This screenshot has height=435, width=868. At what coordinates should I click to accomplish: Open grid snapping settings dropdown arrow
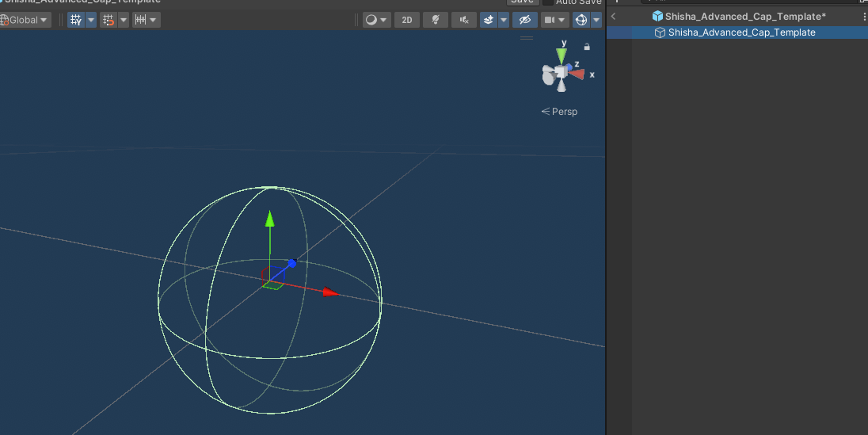click(124, 20)
